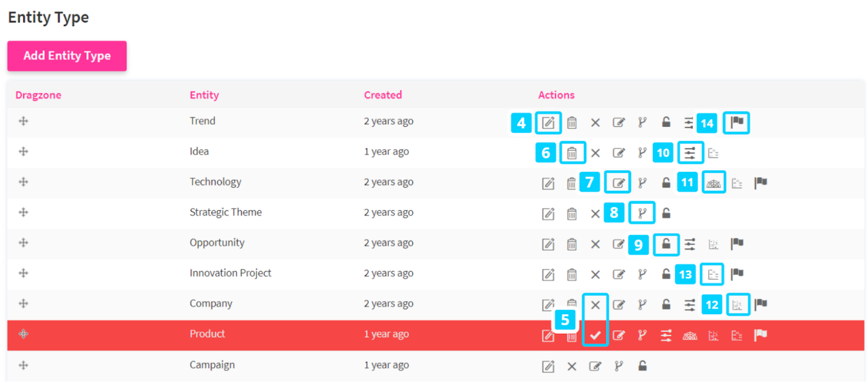This screenshot has height=386, width=868.
Task: Open the pencil edit icon for Trend
Action: point(548,122)
